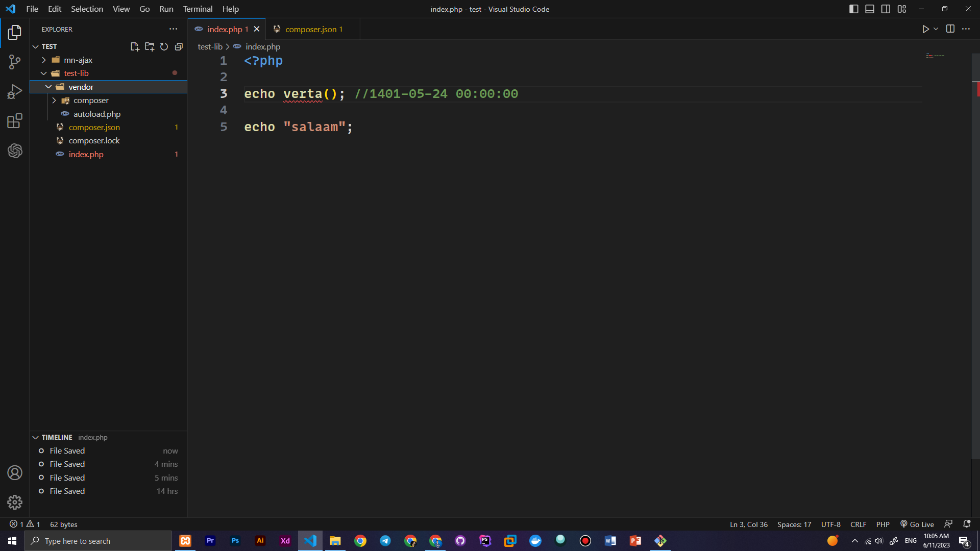Change indentation via Spaces: 17

(794, 524)
